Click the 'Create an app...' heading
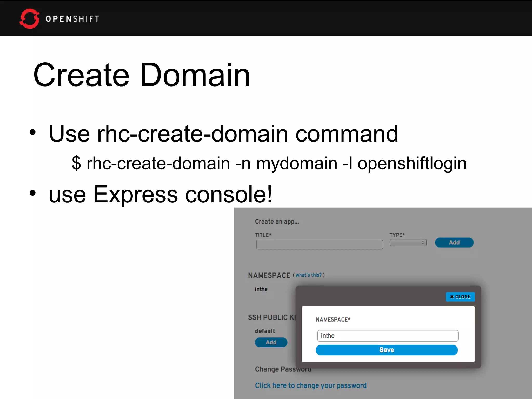 point(277,222)
